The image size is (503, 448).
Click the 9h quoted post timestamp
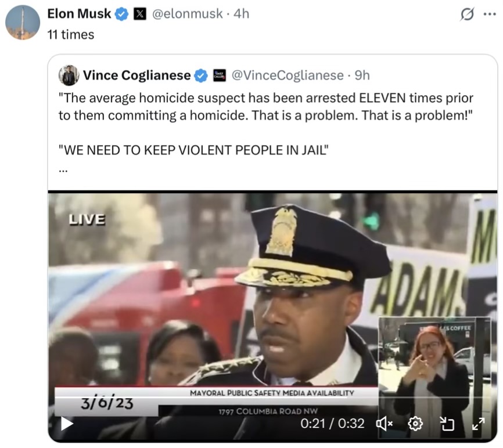[362, 75]
